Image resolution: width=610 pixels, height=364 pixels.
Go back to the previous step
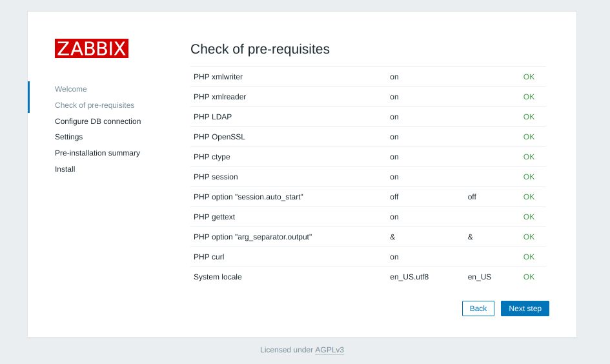478,308
